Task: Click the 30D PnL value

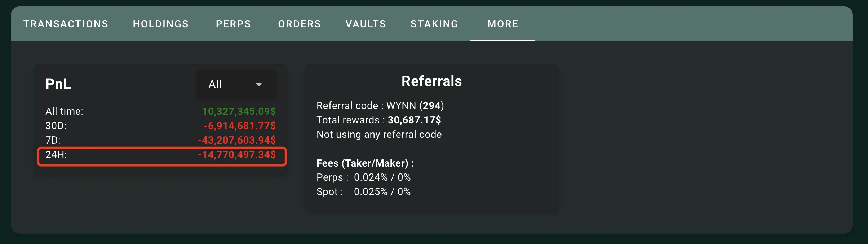Action: tap(240, 126)
